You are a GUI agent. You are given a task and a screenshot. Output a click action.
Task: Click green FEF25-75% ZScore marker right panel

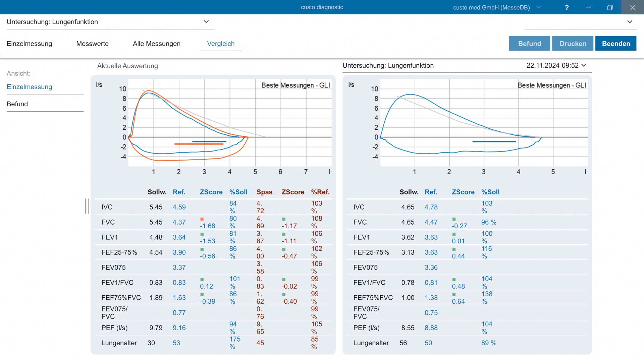454,249
